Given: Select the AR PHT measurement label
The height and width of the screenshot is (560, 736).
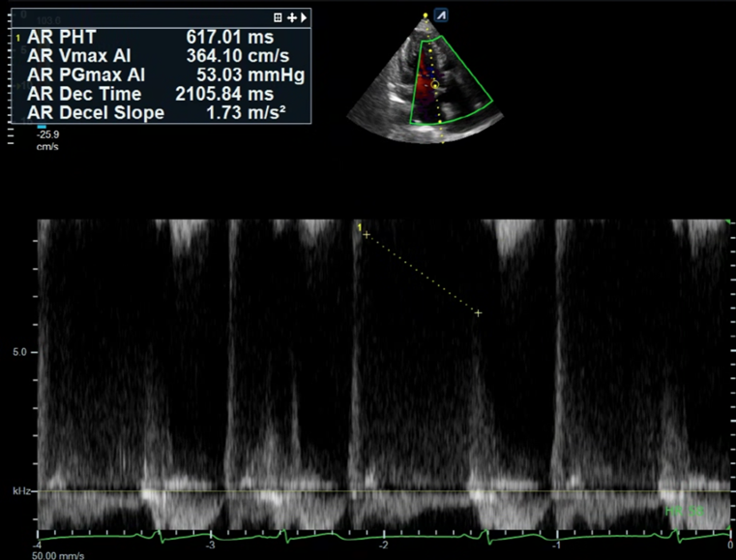Looking at the screenshot, I should click(x=62, y=37).
